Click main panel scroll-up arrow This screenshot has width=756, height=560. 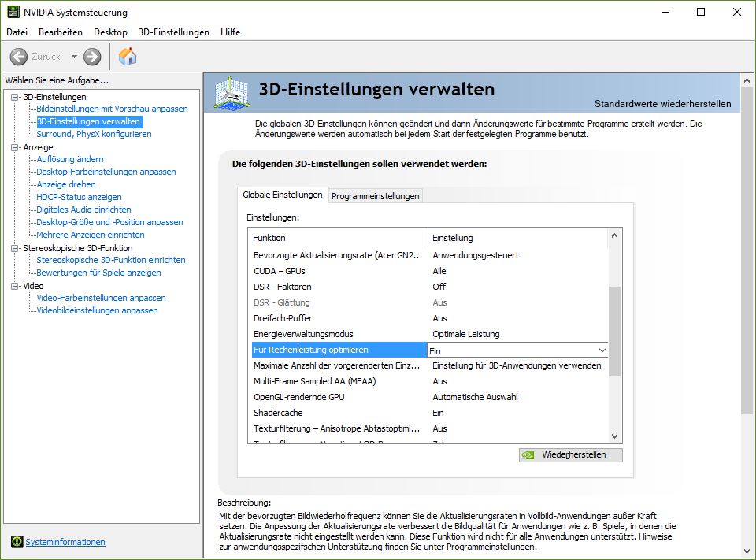[x=747, y=80]
